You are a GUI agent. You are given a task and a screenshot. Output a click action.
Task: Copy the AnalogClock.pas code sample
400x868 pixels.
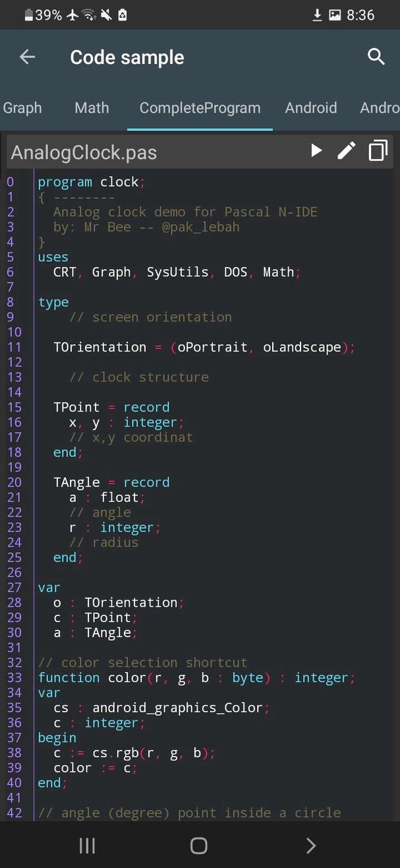point(376,150)
